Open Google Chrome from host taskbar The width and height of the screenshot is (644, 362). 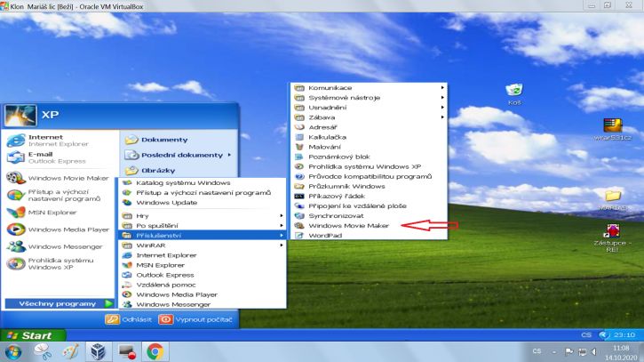[155, 352]
